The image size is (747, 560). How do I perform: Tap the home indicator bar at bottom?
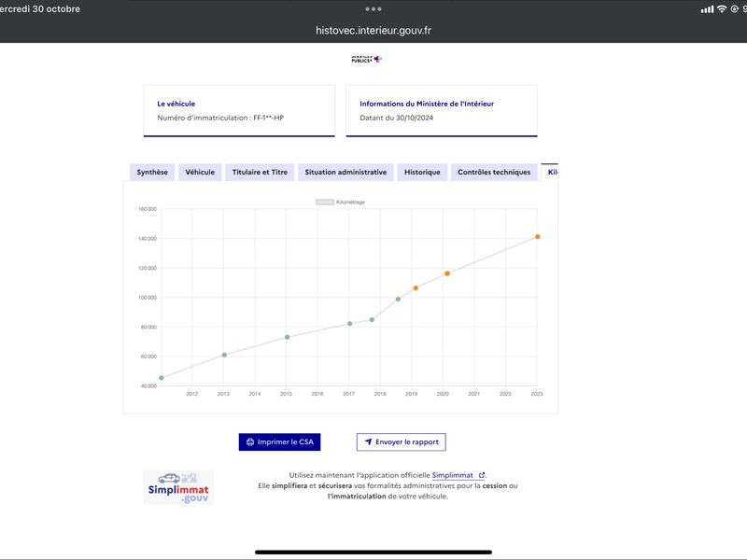coord(373,553)
